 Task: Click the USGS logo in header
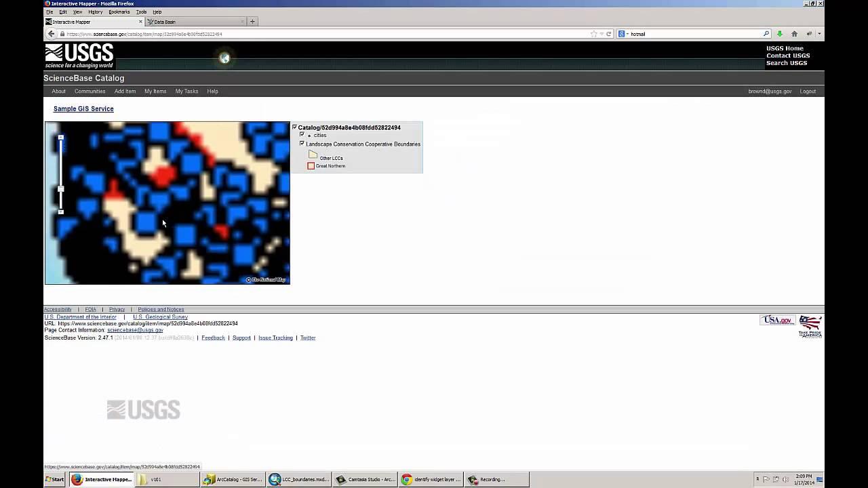pyautogui.click(x=79, y=56)
